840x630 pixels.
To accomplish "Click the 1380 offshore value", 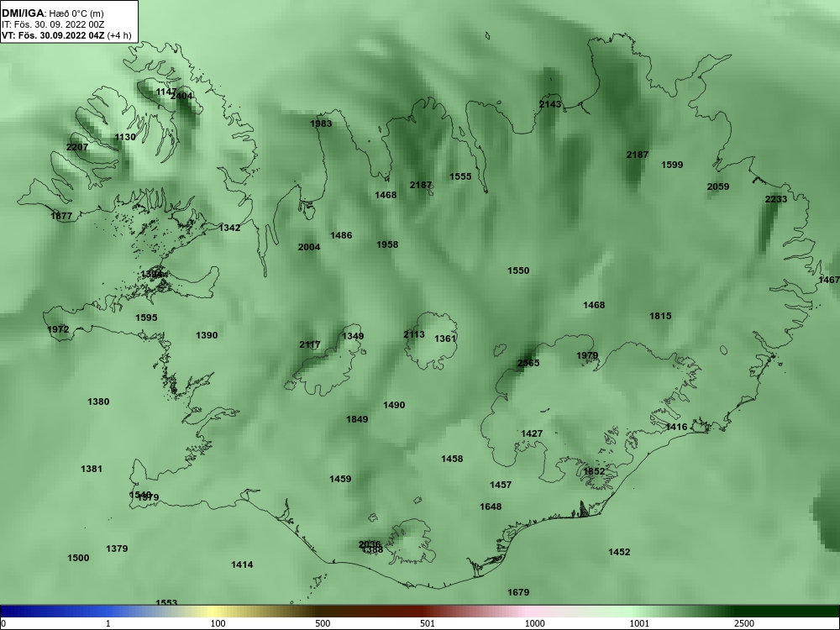I will [98, 402].
